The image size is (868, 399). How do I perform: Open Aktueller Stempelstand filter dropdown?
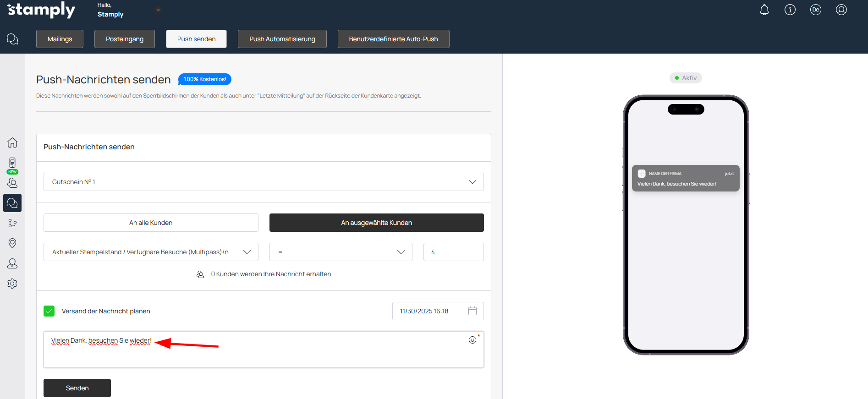(151, 252)
